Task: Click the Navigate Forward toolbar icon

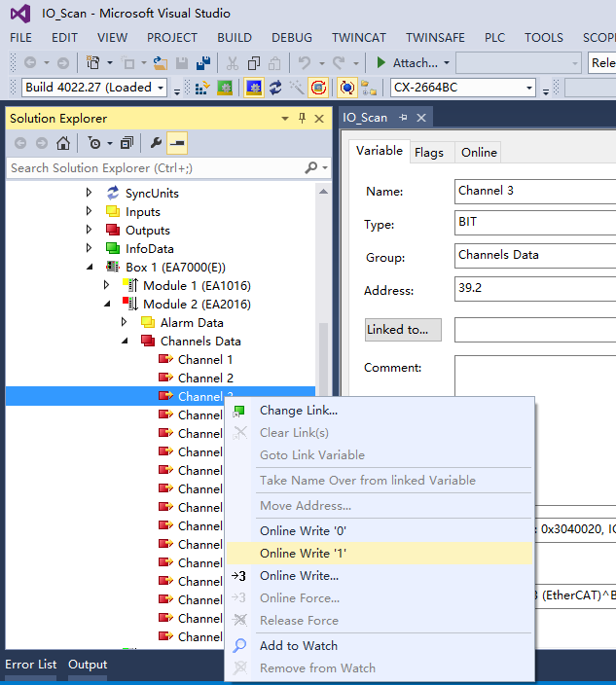Action: [63, 63]
